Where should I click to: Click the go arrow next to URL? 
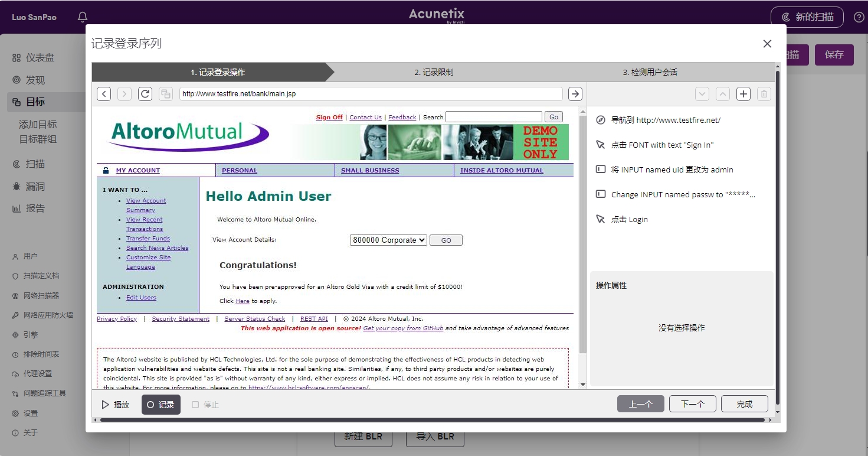coord(575,94)
